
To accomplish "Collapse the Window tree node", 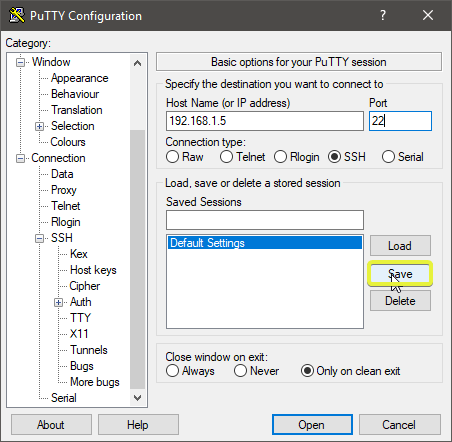I will [x=21, y=62].
